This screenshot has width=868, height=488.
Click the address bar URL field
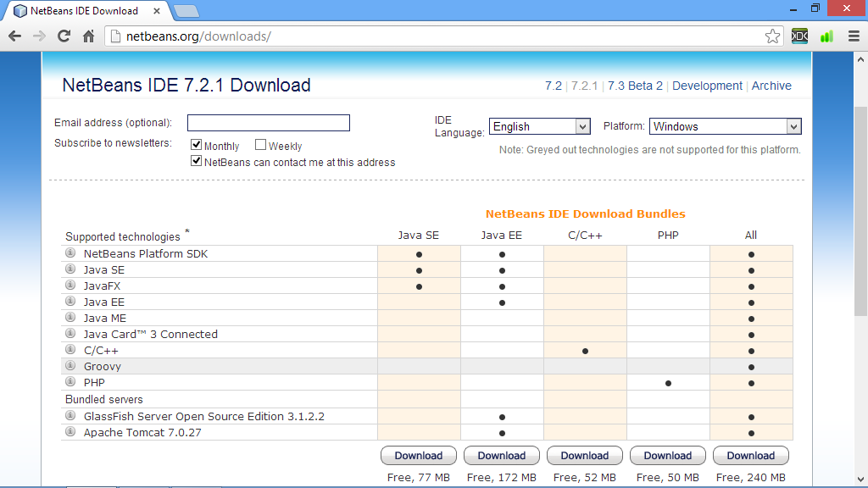[x=442, y=36]
